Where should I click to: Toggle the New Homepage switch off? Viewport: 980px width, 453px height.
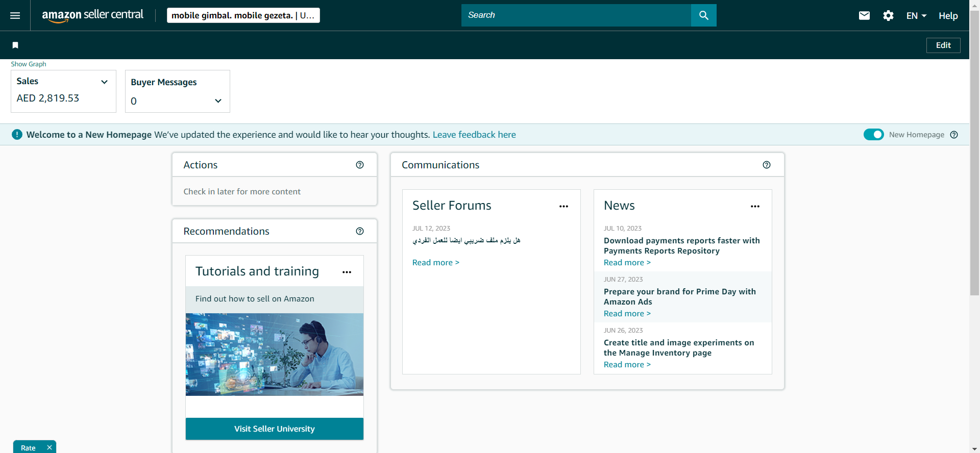pyautogui.click(x=873, y=135)
